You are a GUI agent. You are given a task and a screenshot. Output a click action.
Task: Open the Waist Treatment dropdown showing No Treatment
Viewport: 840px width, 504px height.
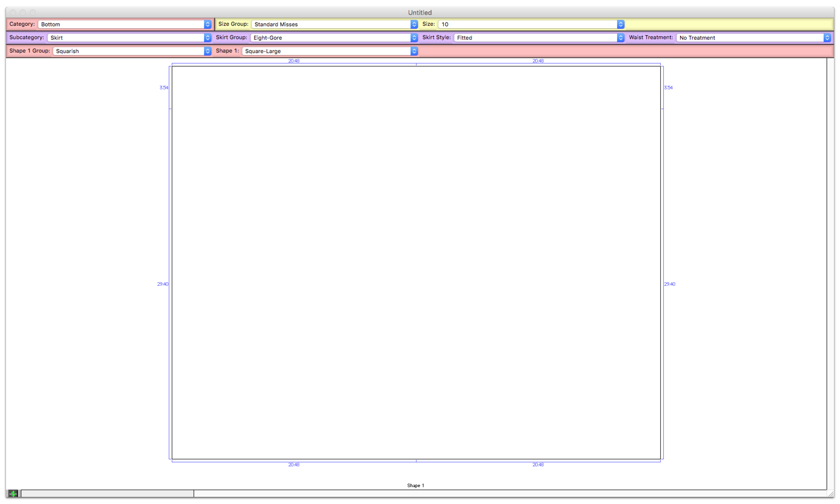click(x=753, y=38)
